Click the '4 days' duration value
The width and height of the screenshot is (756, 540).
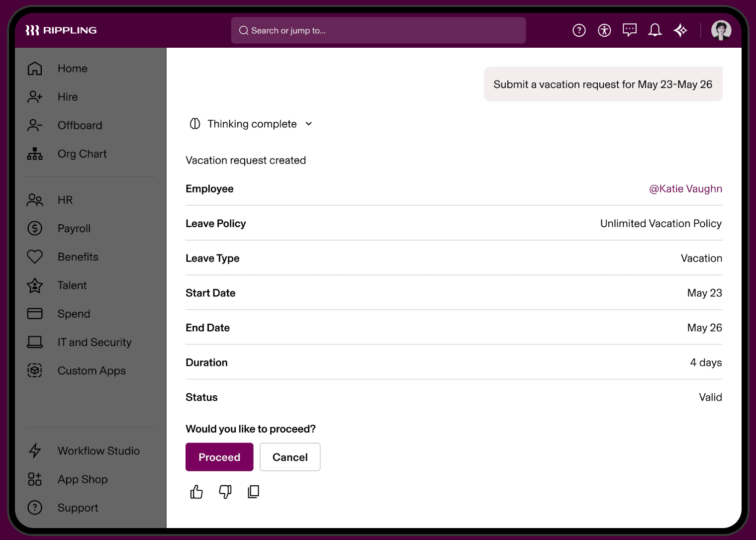coord(706,362)
